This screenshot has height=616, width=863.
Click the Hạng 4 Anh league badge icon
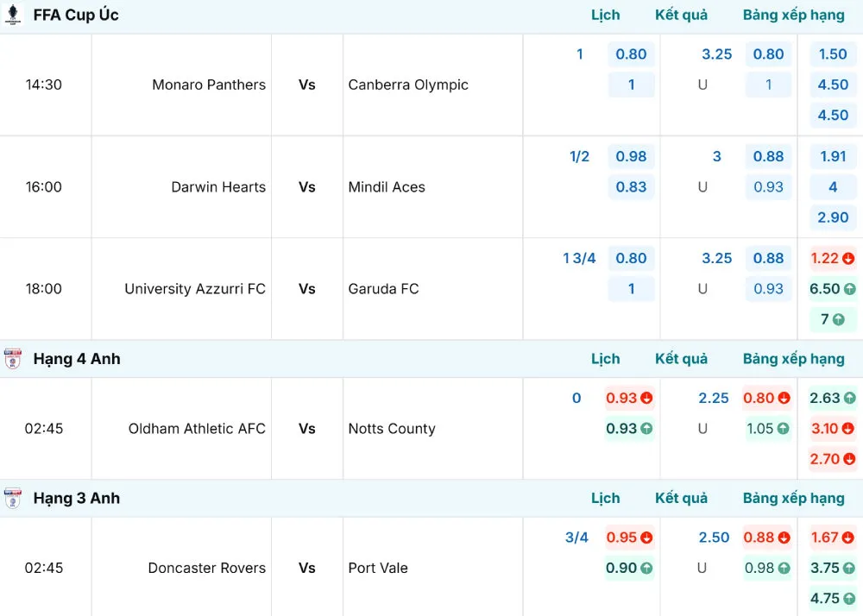tap(13, 359)
